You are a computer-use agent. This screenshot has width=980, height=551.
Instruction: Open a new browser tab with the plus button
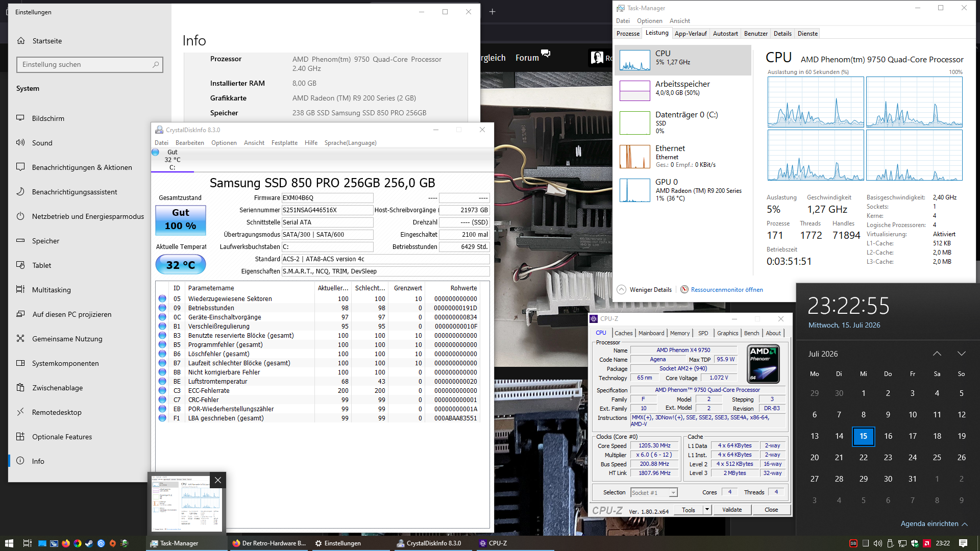(x=493, y=11)
